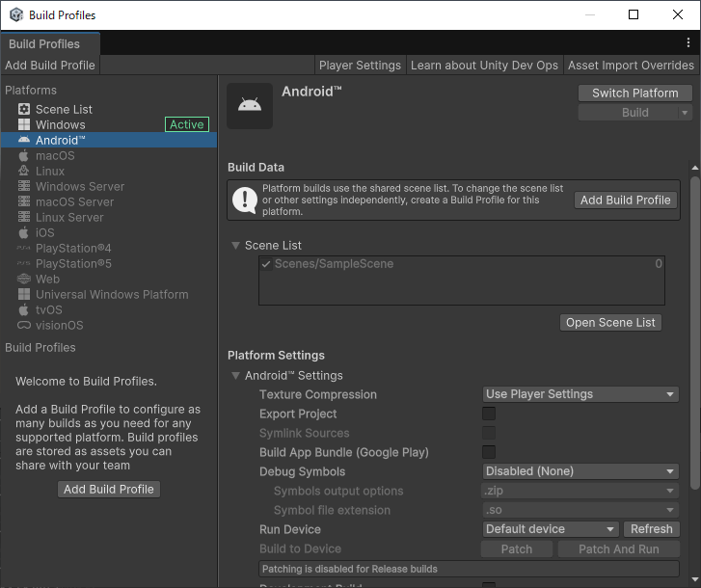Screen dimensions: 701x588
Task: Close the Build Profiles window
Action: [677, 14]
